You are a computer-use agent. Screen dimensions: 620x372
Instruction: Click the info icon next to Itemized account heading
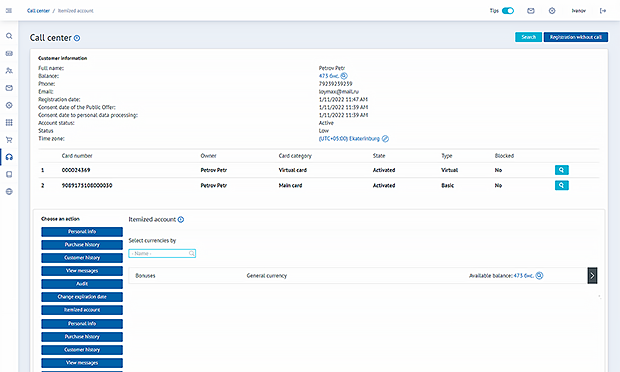point(181,219)
